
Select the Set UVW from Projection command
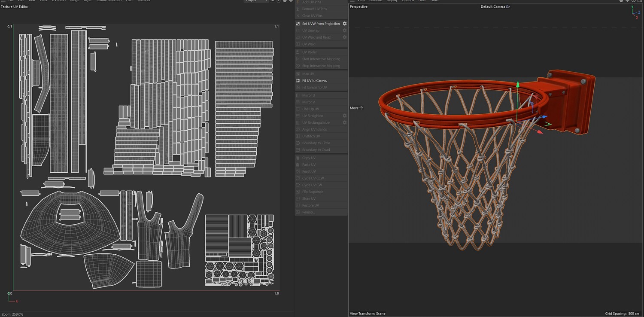point(321,24)
